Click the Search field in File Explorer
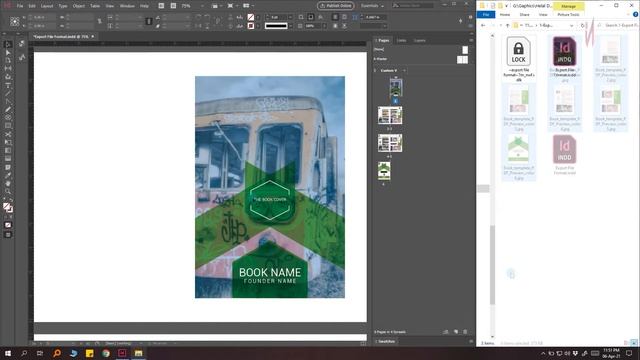640x360 pixels. 617,25
